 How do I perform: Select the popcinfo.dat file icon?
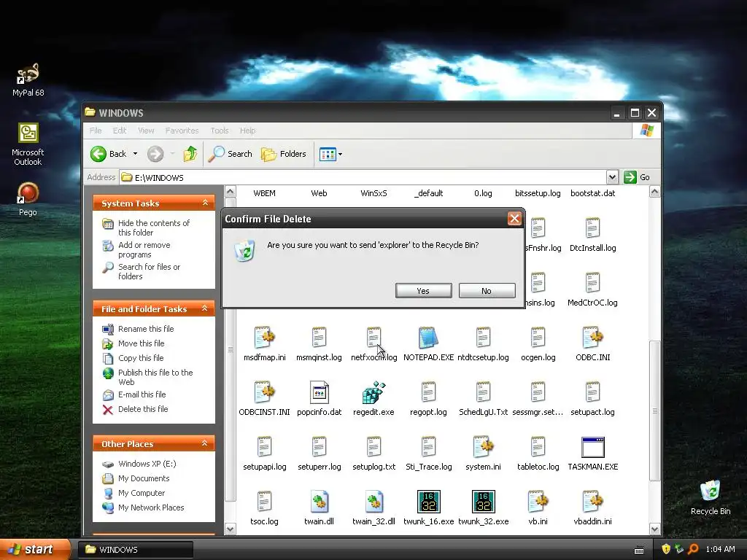point(320,392)
